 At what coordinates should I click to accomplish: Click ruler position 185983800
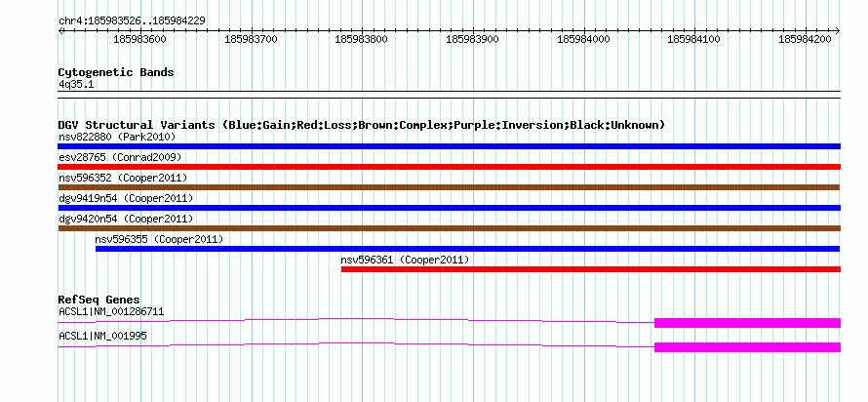(x=362, y=39)
